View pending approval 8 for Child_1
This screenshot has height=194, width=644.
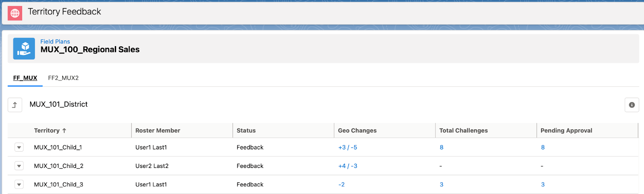click(543, 147)
